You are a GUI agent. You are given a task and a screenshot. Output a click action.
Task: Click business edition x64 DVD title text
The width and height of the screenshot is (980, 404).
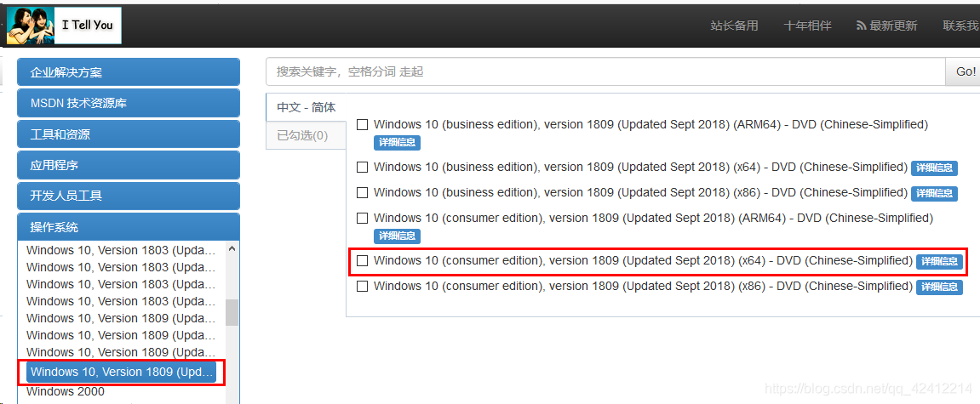click(x=640, y=167)
